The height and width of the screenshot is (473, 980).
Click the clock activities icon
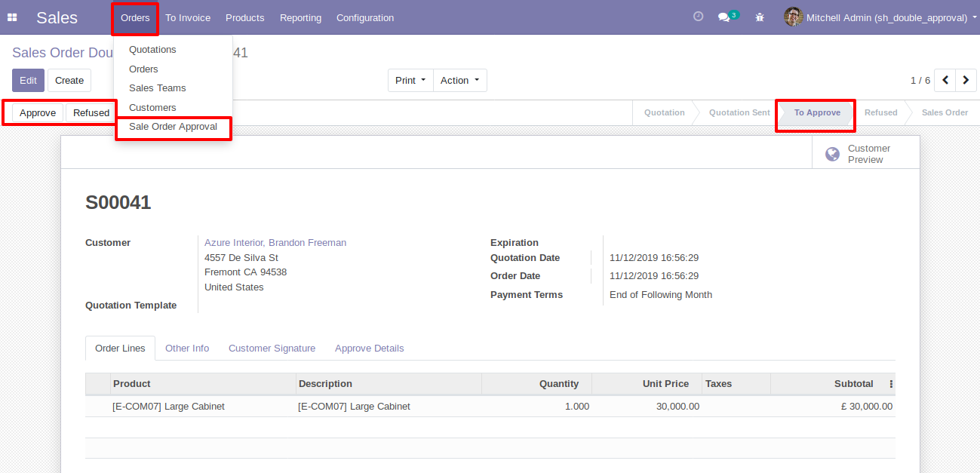point(698,17)
